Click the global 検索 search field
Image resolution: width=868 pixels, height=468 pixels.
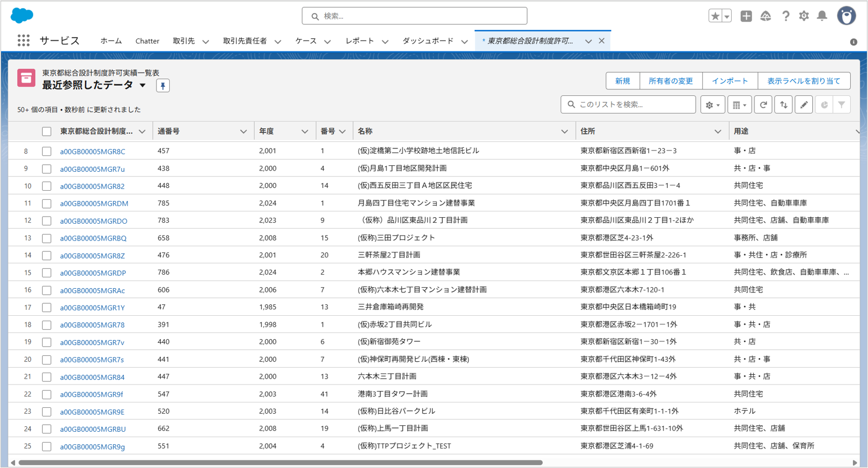(x=415, y=16)
